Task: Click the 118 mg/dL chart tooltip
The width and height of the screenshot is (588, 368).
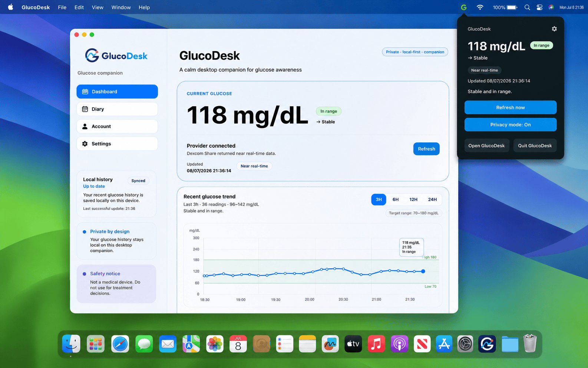Action: click(411, 247)
